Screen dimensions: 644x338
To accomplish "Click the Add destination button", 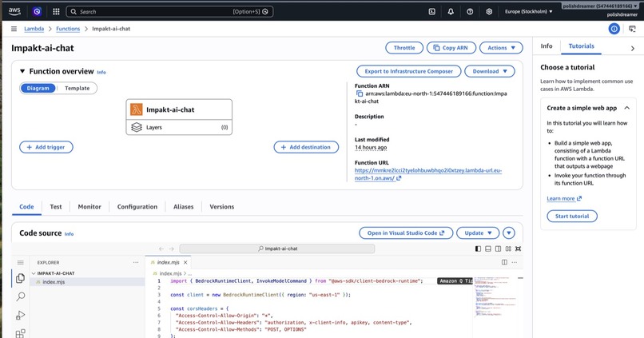I will [x=306, y=147].
